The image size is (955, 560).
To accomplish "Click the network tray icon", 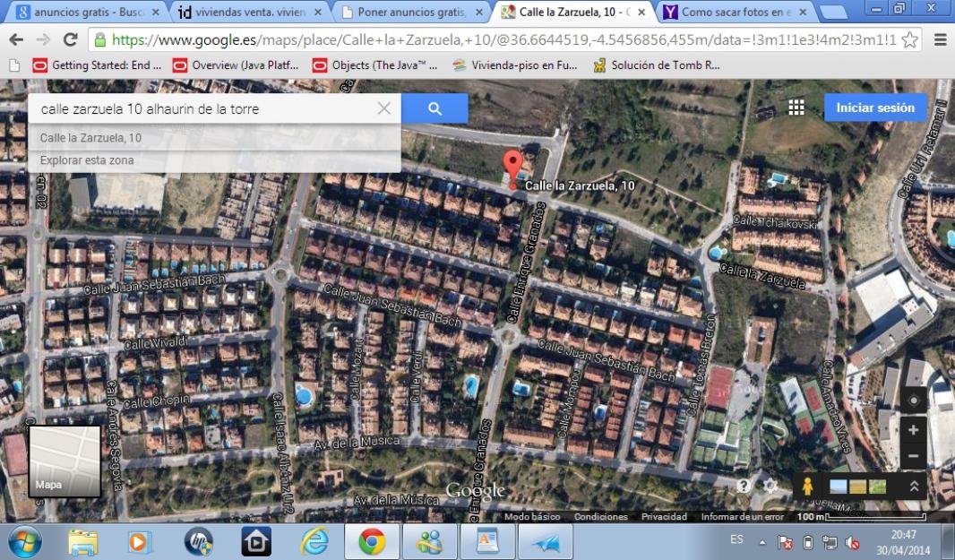I will pyautogui.click(x=830, y=542).
